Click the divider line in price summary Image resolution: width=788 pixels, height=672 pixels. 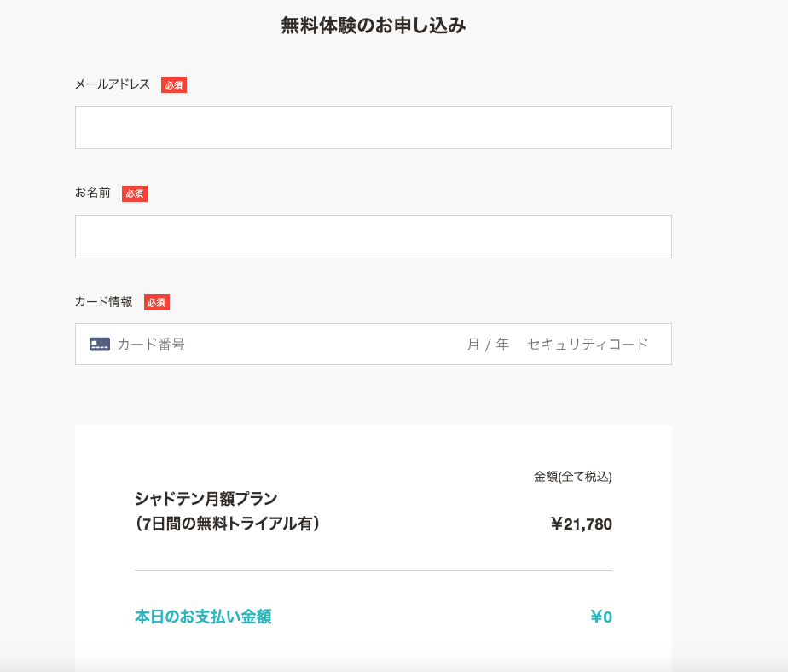coord(374,570)
